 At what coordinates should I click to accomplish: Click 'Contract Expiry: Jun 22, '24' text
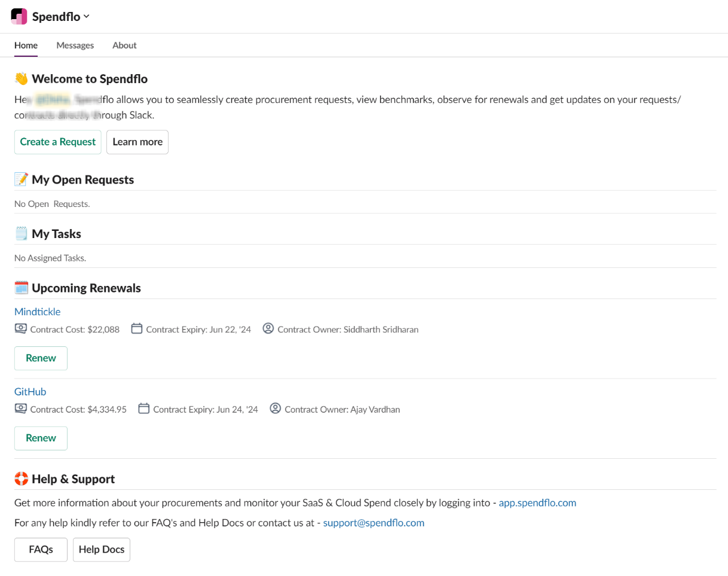click(198, 329)
